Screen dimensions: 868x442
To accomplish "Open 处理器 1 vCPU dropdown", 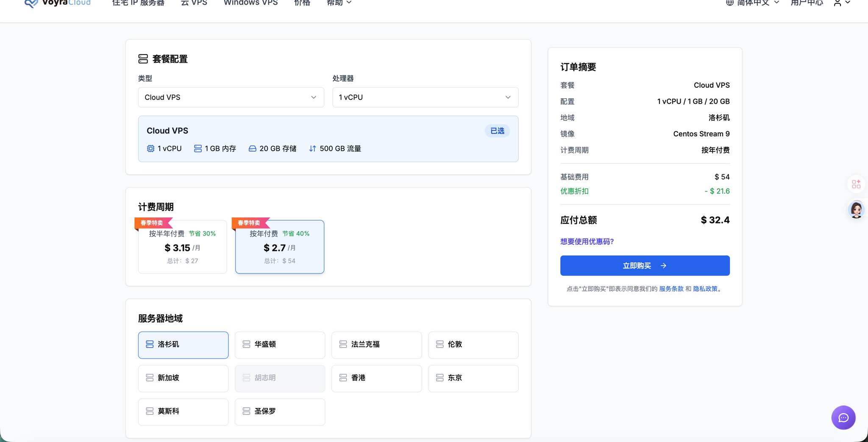I will click(x=425, y=97).
